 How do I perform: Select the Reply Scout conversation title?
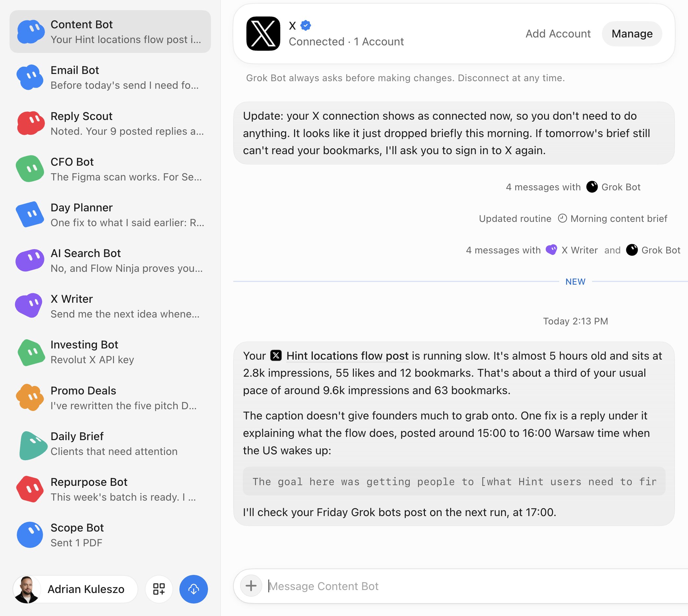point(81,116)
